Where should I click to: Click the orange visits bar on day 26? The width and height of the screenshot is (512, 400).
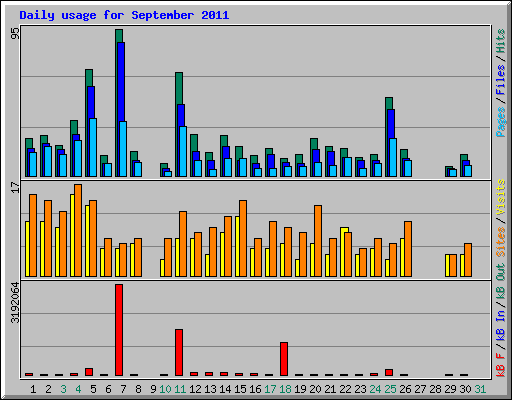[x=408, y=249]
